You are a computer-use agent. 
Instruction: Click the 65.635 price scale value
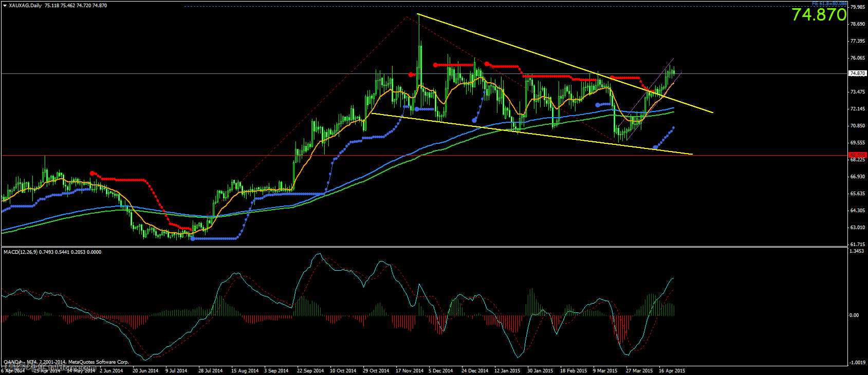(x=857, y=194)
